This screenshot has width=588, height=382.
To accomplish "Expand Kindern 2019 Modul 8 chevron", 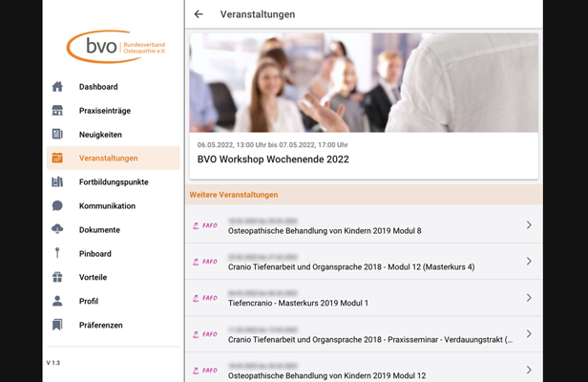I will point(529,225).
